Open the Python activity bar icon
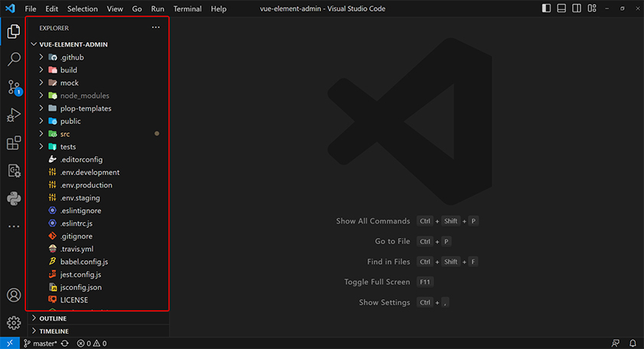Screen dimensions: 644x349 tap(14, 199)
